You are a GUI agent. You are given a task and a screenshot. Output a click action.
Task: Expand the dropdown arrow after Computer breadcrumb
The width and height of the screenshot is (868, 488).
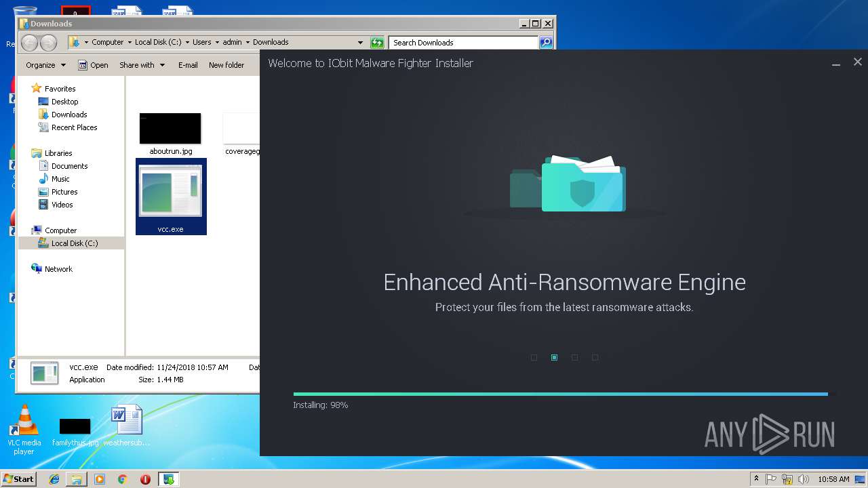[x=129, y=42]
